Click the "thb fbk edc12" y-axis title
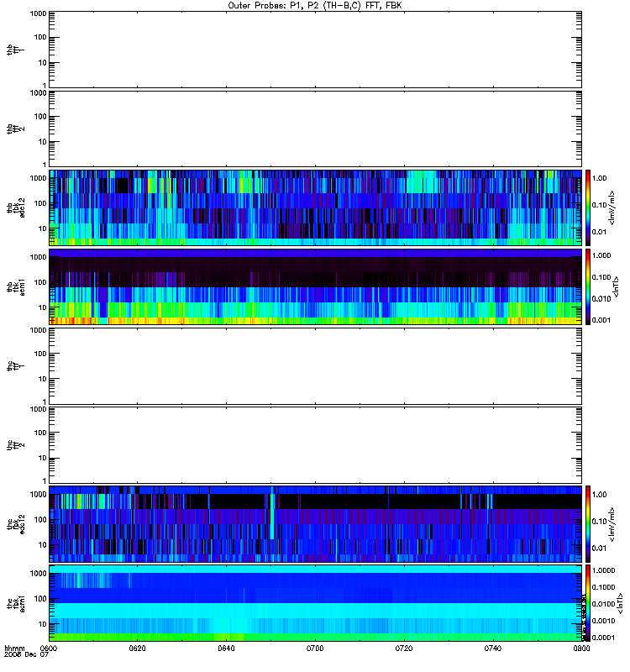The width and height of the screenshot is (630, 672). [x=15, y=207]
